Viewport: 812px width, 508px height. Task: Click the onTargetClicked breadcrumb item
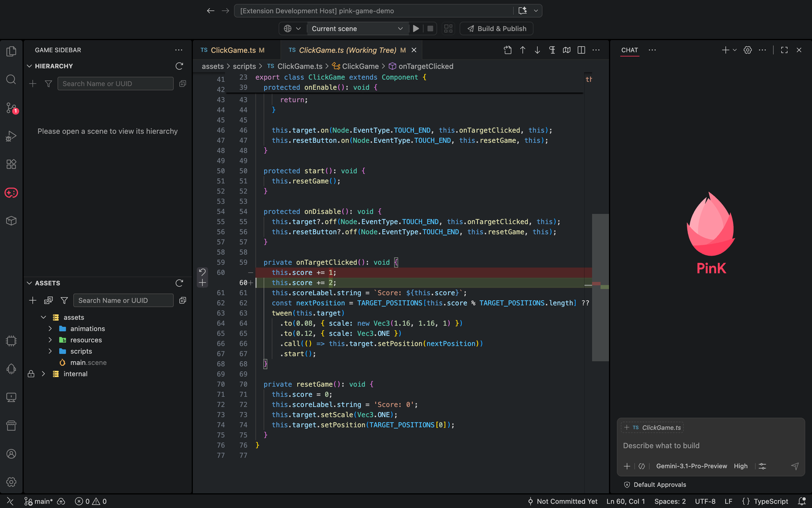(x=421, y=66)
